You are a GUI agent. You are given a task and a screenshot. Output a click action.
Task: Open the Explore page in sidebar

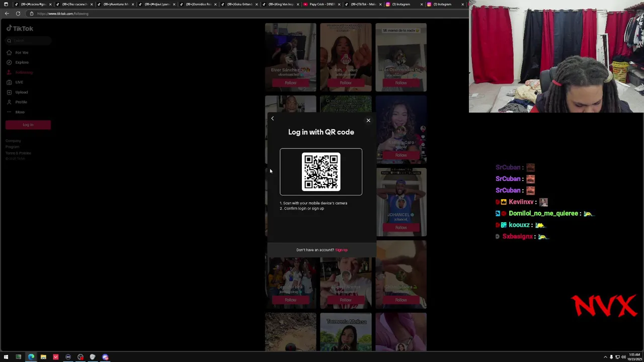pos(22,62)
